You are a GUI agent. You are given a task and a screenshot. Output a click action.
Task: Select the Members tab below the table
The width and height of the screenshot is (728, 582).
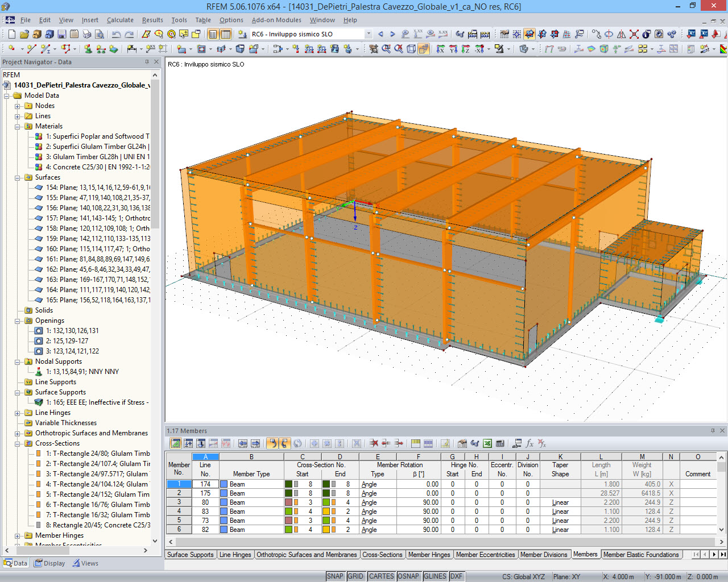click(585, 554)
